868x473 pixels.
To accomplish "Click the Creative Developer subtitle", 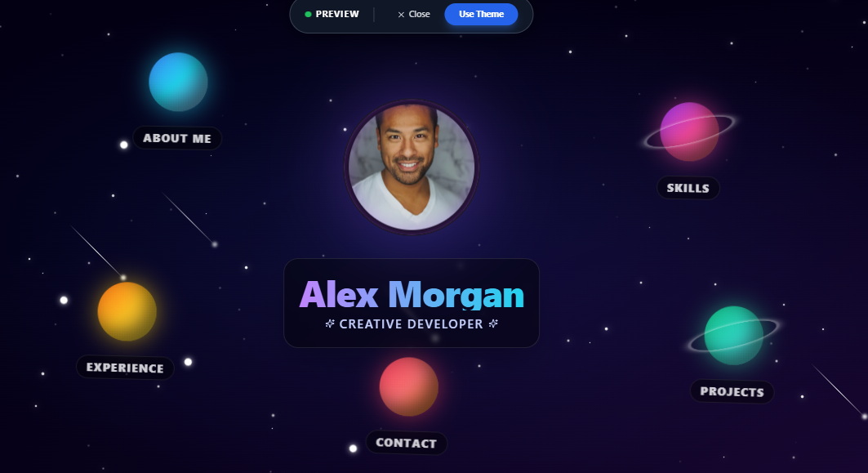I will pyautogui.click(x=412, y=324).
